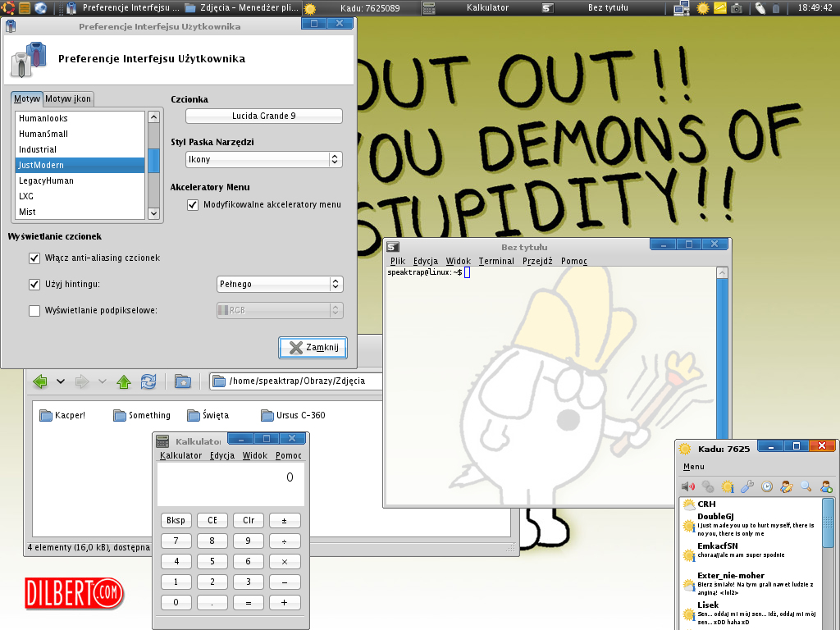
Task: Open calculator Kalkulator menu
Action: click(x=180, y=455)
